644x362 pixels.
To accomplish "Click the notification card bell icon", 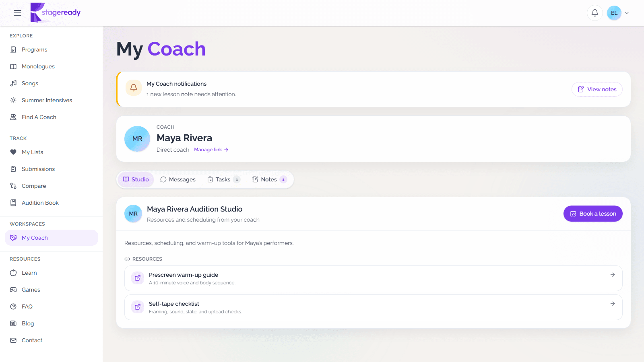I will coord(134,88).
